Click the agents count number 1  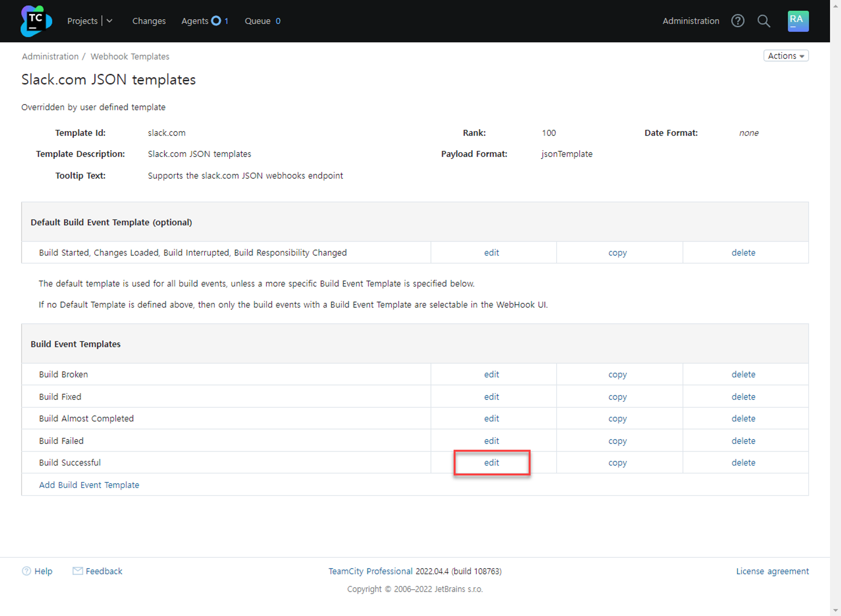point(226,21)
